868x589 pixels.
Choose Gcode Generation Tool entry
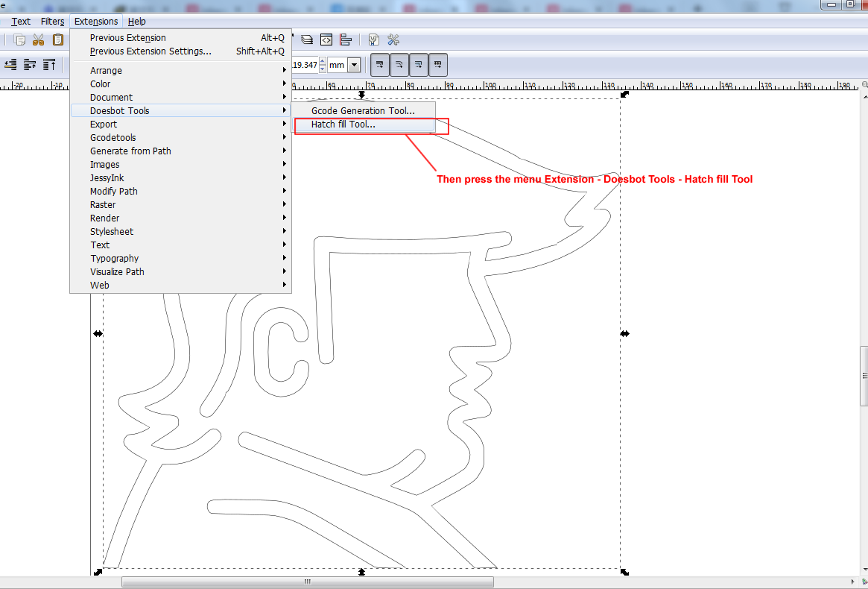coord(363,111)
